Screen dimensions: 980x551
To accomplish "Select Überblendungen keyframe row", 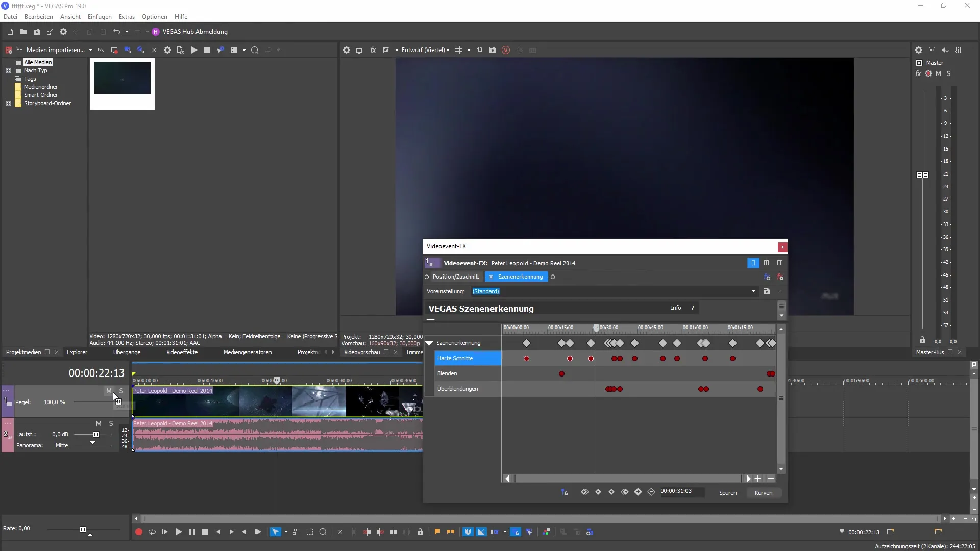I will coord(468,389).
